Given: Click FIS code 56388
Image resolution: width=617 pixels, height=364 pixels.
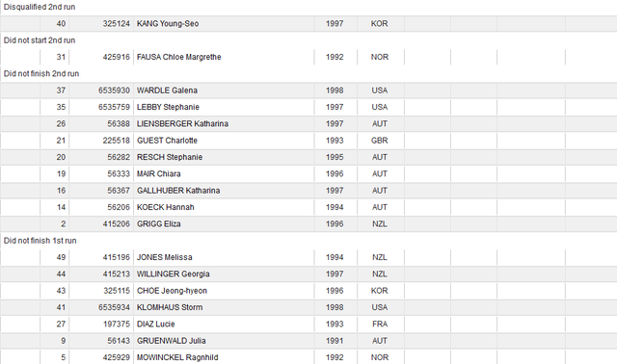Looking at the screenshot, I should [x=119, y=124].
